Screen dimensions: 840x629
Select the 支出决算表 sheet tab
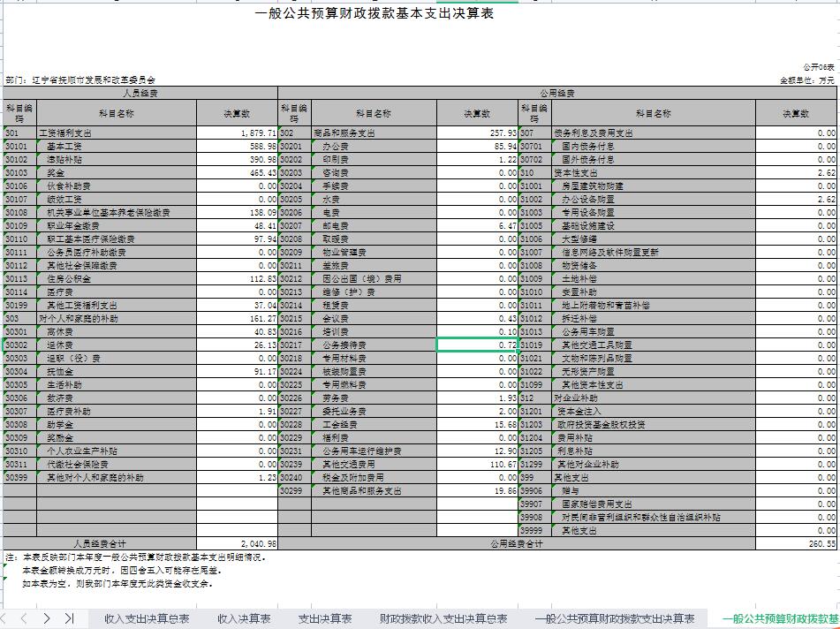pyautogui.click(x=324, y=618)
